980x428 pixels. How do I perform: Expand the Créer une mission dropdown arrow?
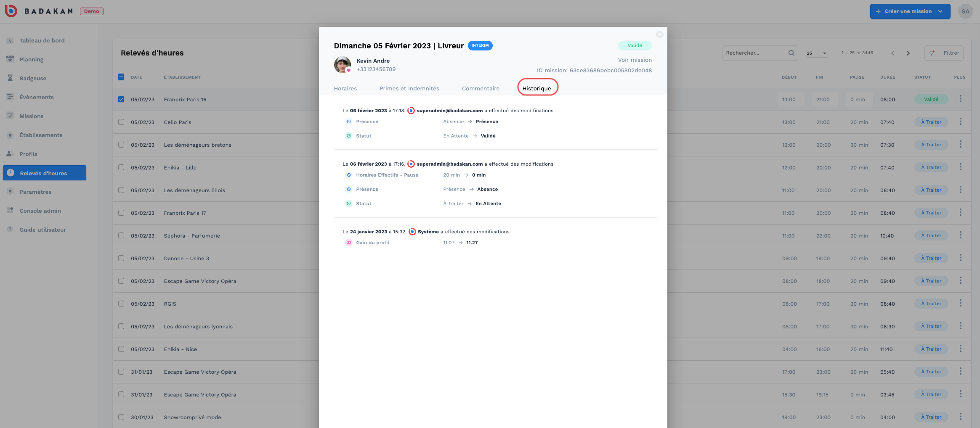coord(940,11)
